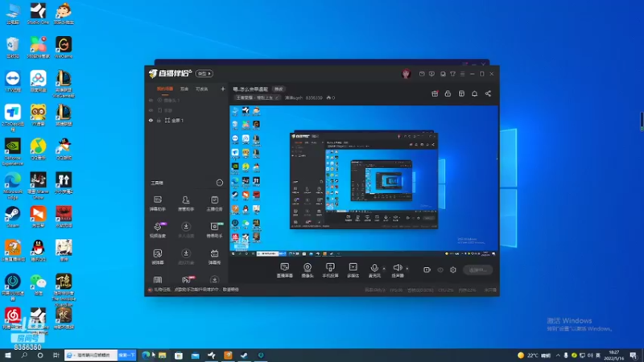Screen dimensions: 644x362
Task: Select the dimmed camera 1 source row
Action: 187,100
